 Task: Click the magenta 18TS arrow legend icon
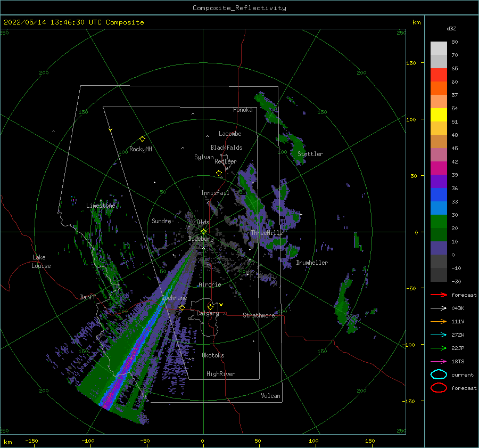[439, 362]
